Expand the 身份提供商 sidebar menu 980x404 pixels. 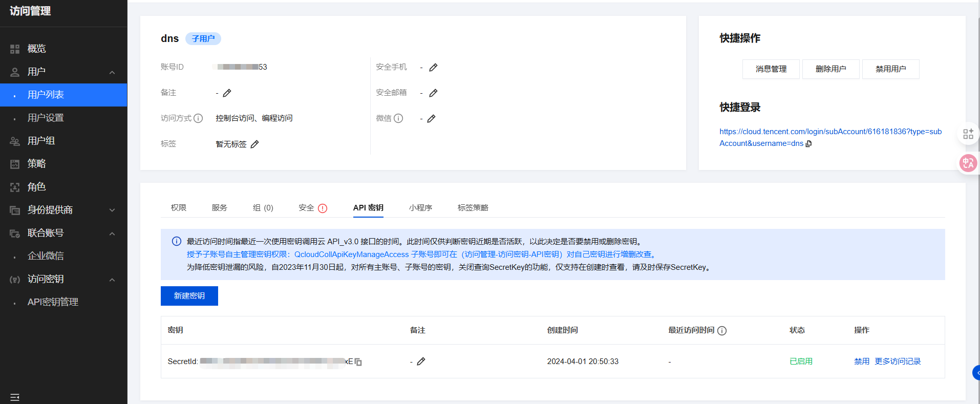point(112,210)
